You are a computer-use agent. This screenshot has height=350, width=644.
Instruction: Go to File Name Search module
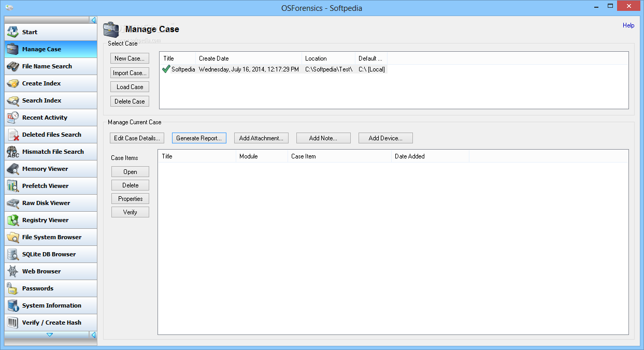pyautogui.click(x=51, y=66)
